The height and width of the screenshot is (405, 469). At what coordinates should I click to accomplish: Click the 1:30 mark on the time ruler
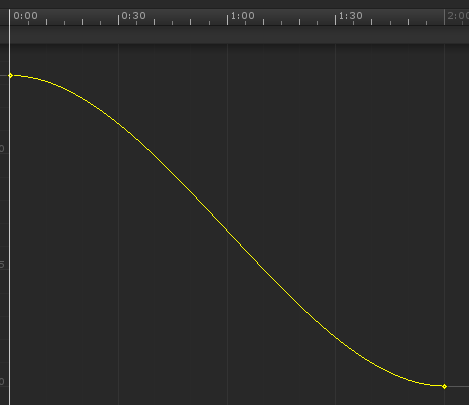[x=350, y=16]
